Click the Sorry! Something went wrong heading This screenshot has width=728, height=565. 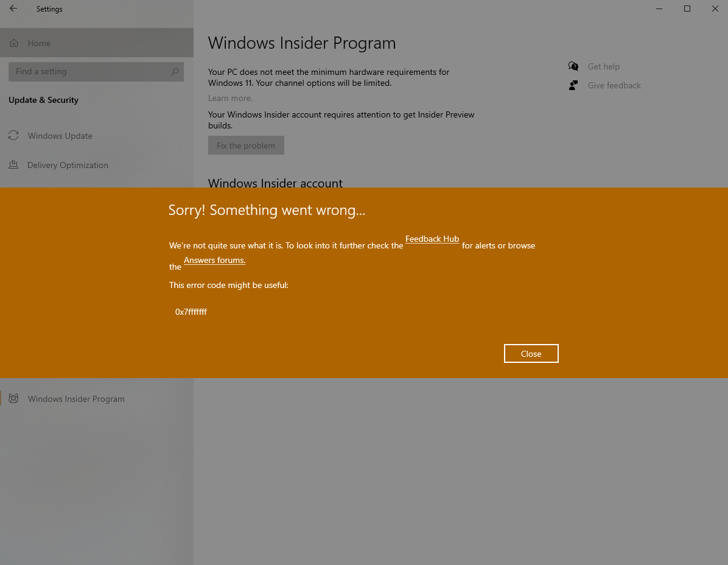coord(267,210)
